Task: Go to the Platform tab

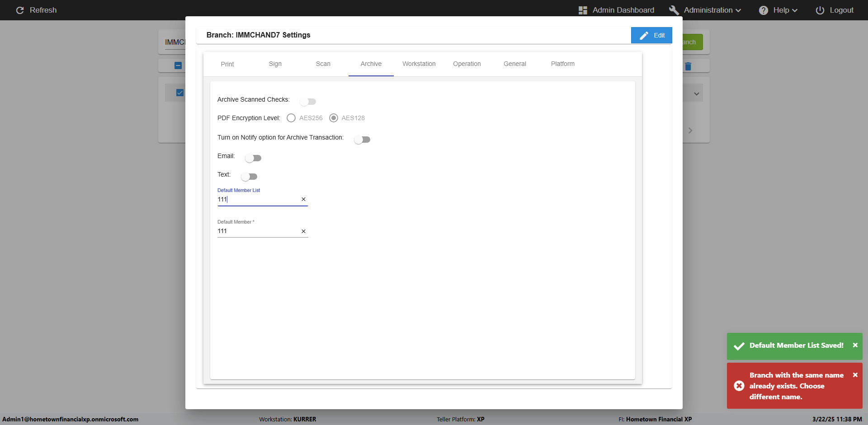Action: tap(563, 64)
